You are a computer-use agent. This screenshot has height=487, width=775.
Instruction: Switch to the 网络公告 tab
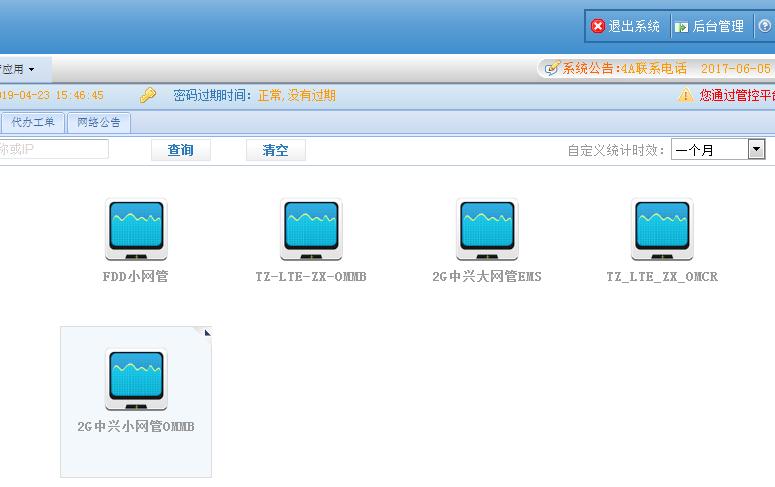pos(99,123)
